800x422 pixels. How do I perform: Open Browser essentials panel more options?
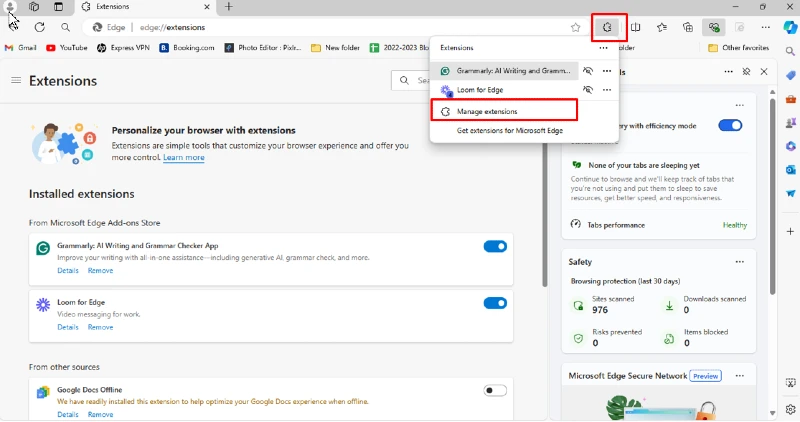click(729, 72)
